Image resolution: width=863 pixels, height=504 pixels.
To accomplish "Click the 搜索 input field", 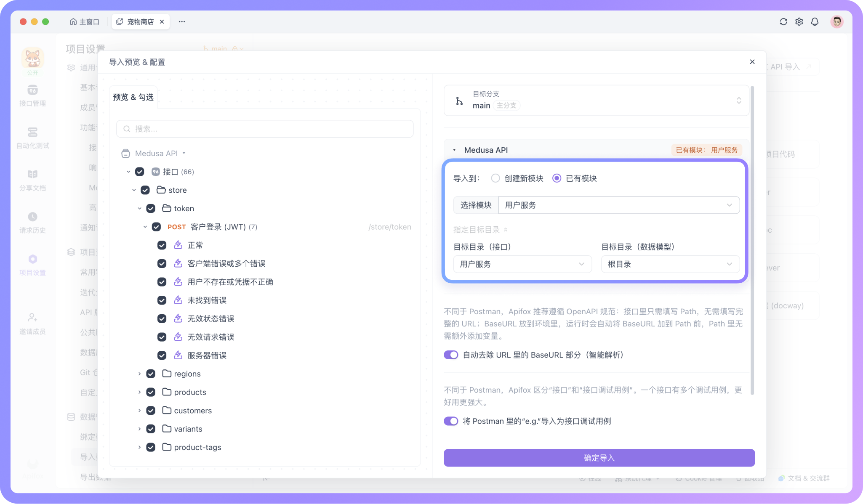I will 264,129.
